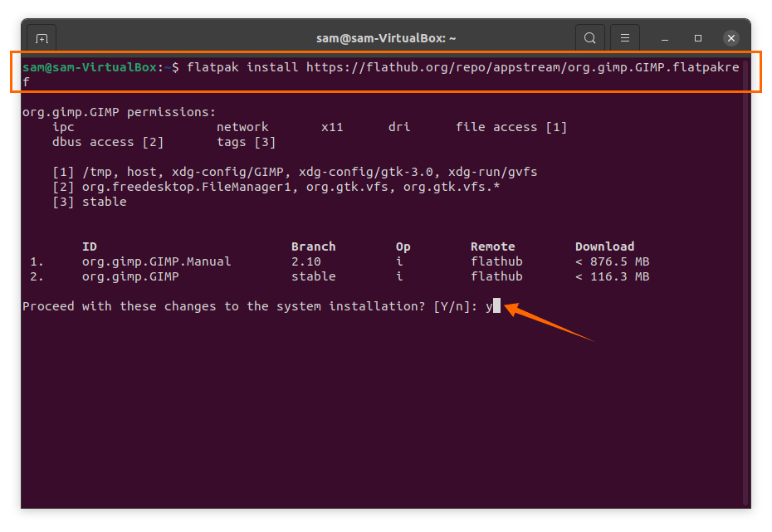Click the '< 876.5 MB' download size
Screen dimensions: 772x532
coord(612,261)
